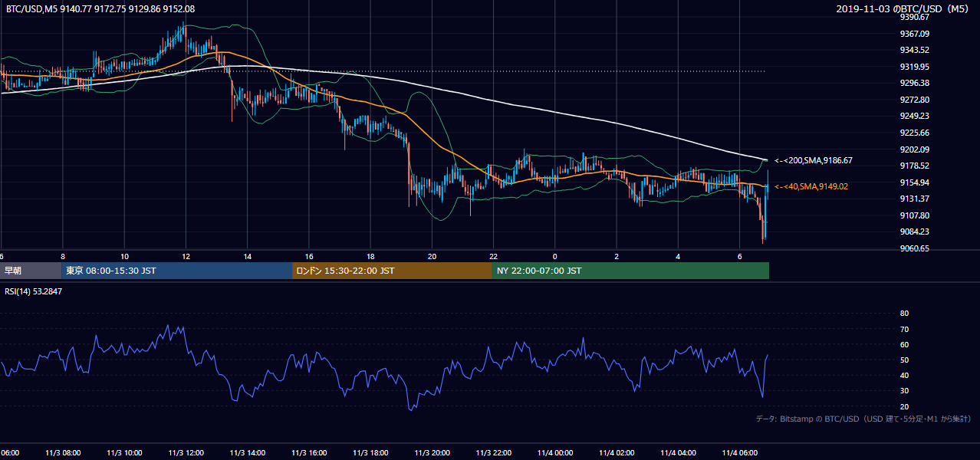Click the RSI 80 level label
The width and height of the screenshot is (980, 460).
tap(905, 314)
